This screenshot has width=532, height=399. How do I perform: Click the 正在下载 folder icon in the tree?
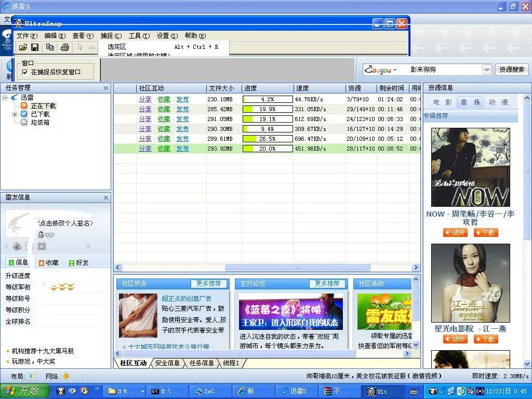coord(24,106)
